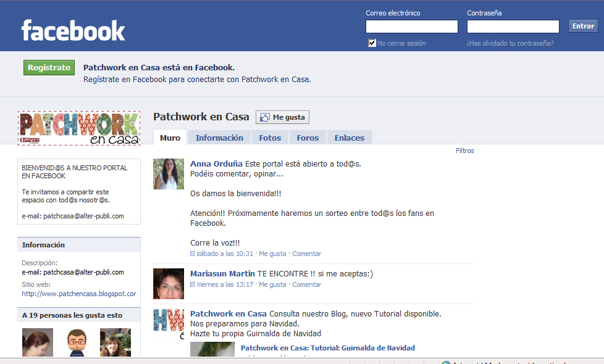Click the Anna Orduña name link
This screenshot has height=364, width=604.
pyautogui.click(x=216, y=164)
